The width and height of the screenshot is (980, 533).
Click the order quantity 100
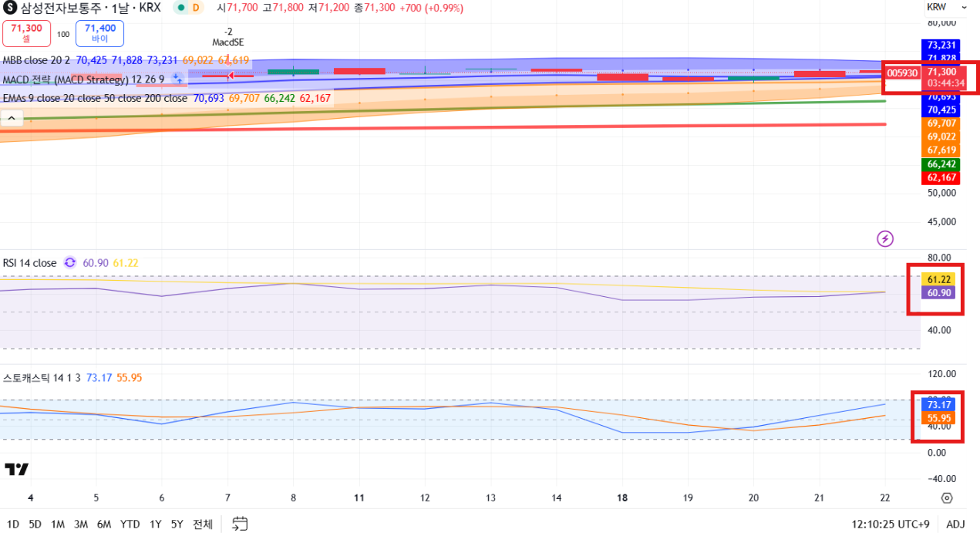click(63, 34)
